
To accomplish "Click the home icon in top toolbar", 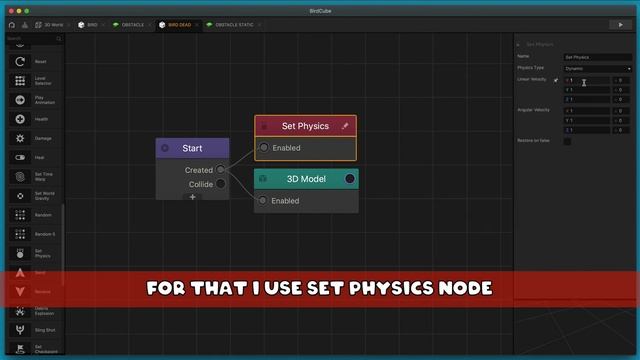I will [12, 25].
